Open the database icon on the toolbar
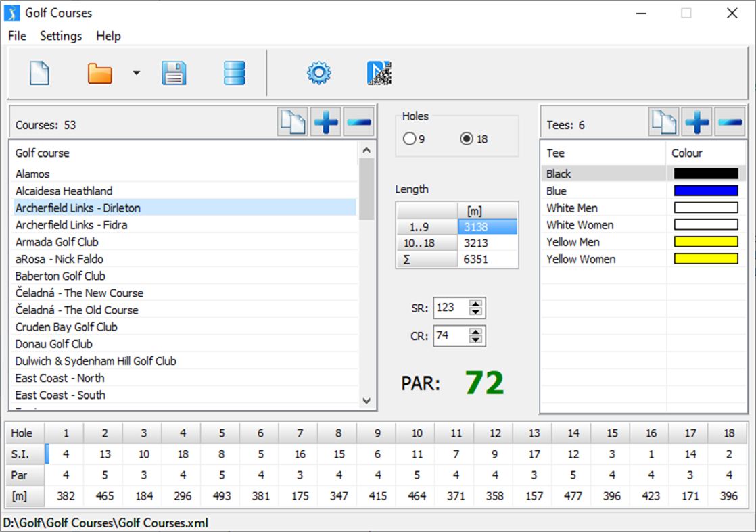This screenshot has height=532, width=756. click(x=234, y=72)
